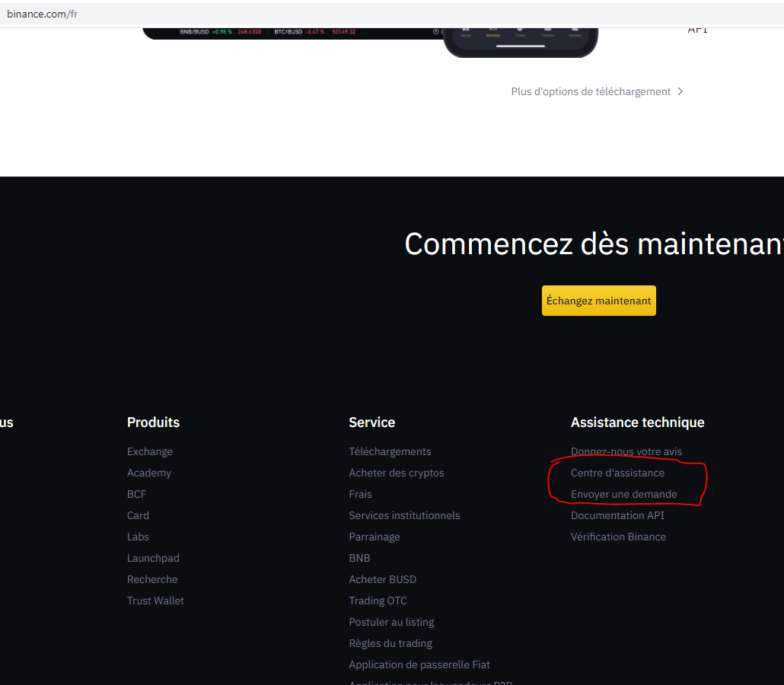Screen dimensions: 784x685
Task: Go to the Parrainage link
Action: pos(374,537)
